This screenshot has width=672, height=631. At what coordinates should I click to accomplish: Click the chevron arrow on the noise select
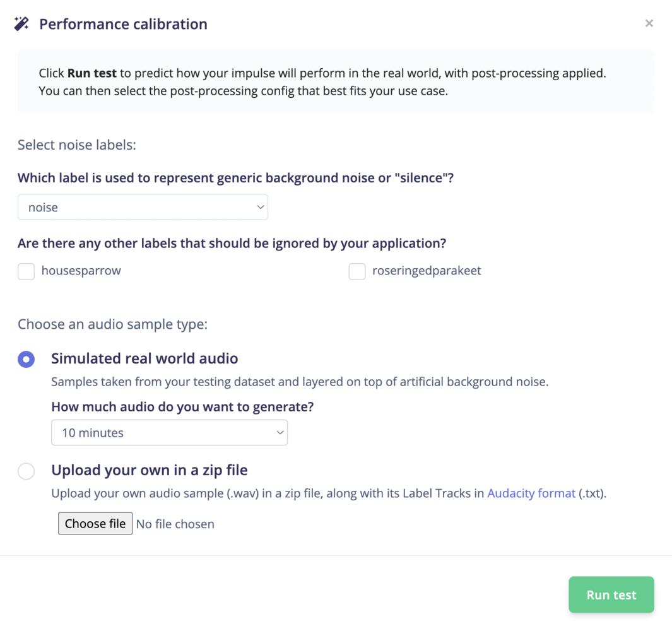(260, 207)
